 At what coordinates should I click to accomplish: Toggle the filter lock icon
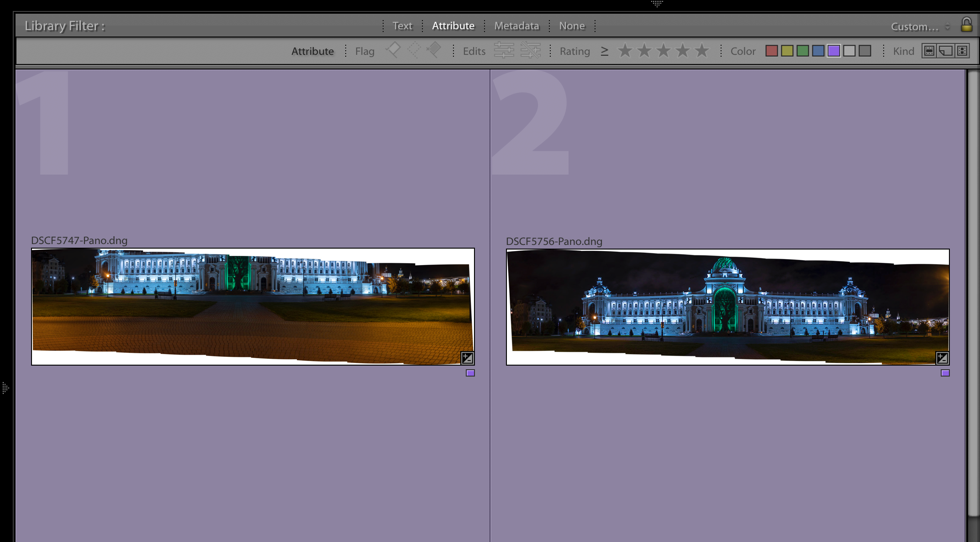(966, 25)
